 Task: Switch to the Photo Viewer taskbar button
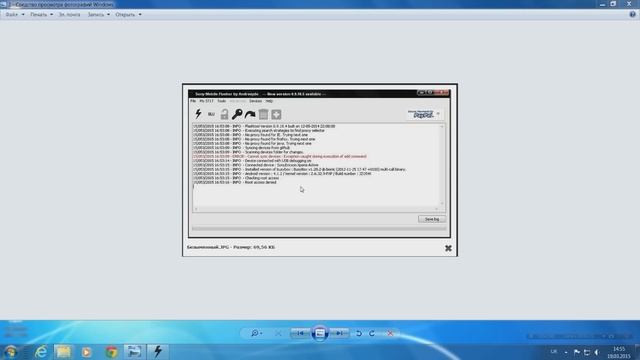pyautogui.click(x=134, y=351)
